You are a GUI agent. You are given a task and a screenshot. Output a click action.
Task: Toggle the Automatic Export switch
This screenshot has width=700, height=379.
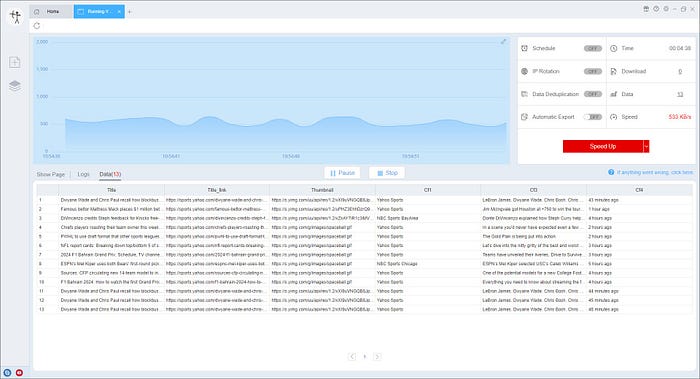pos(593,117)
